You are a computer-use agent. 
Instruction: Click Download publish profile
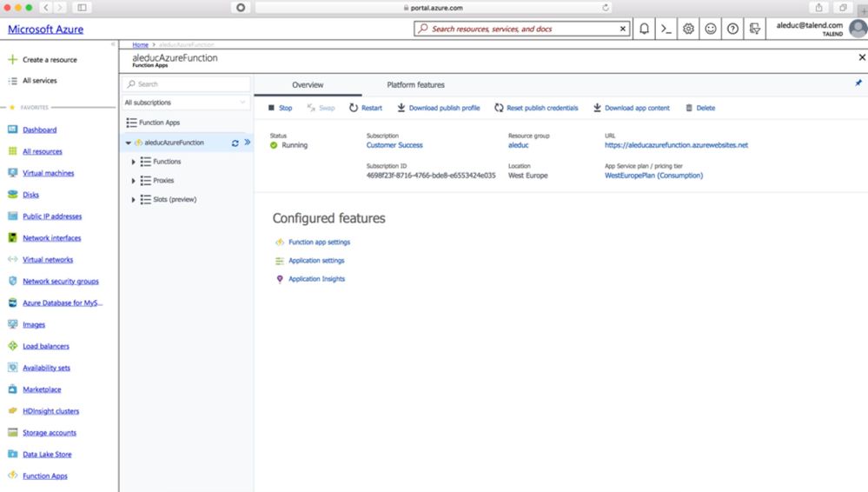point(439,108)
